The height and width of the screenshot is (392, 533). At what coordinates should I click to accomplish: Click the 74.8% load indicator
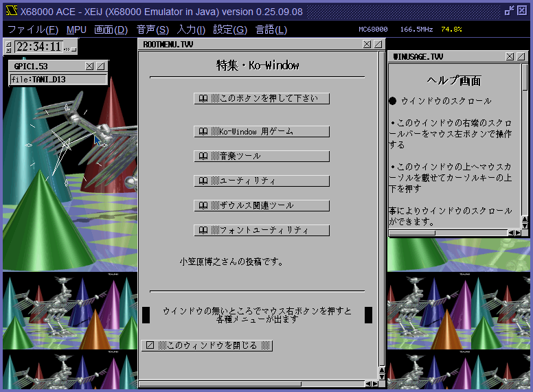451,30
